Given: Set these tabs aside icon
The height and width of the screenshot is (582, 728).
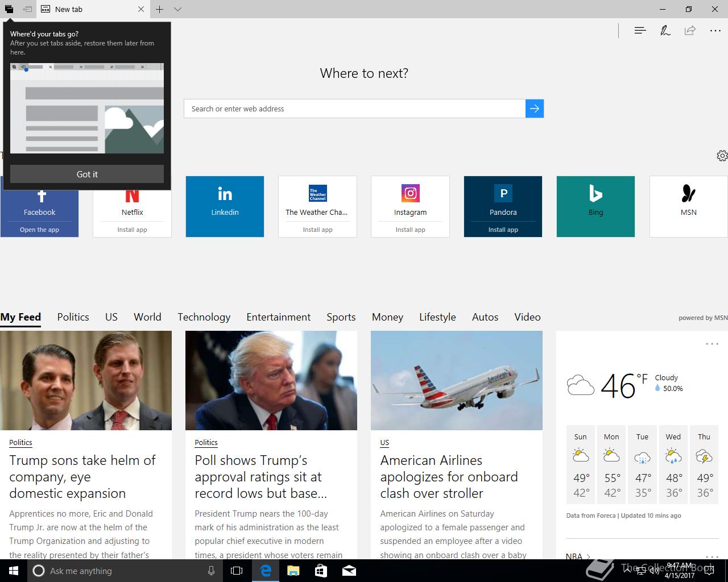Looking at the screenshot, I should click(27, 9).
